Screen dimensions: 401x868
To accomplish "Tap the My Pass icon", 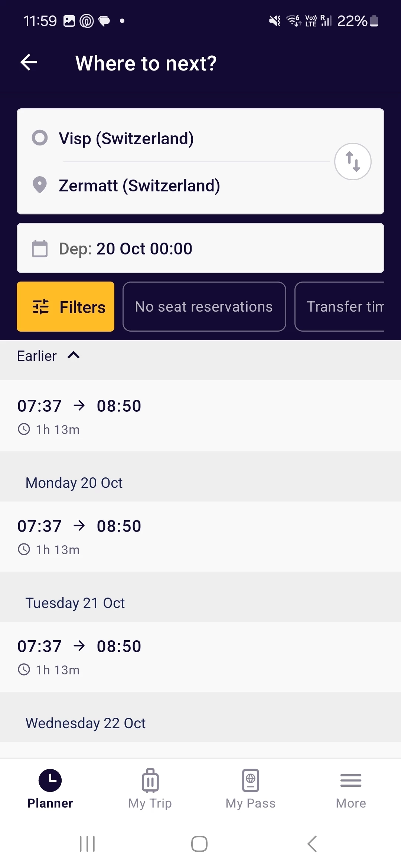I will pyautogui.click(x=251, y=780).
